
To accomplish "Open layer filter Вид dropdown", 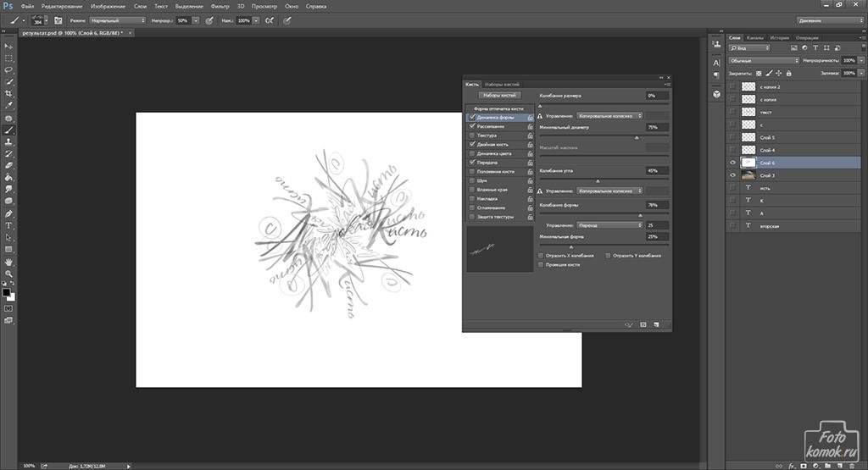I will pos(749,48).
